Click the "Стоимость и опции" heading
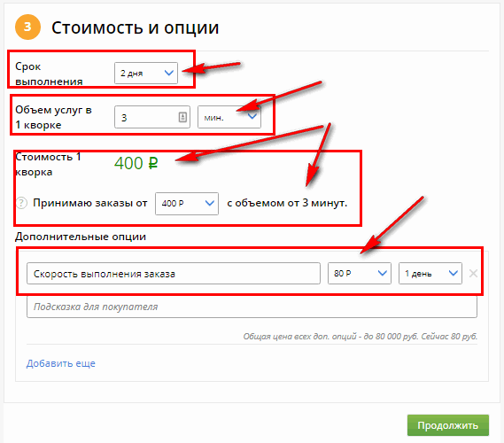This screenshot has height=443, width=504. 135,27
